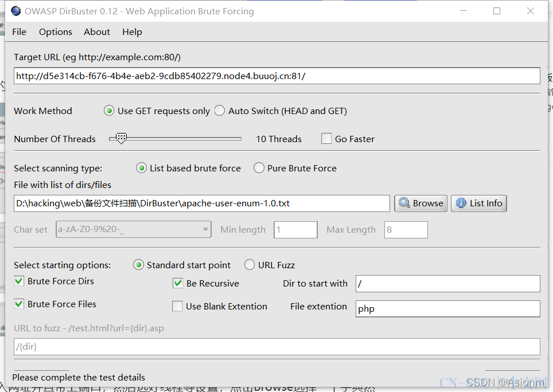553x392 pixels.
Task: Toggle Brute Force Files checkbox
Action: [x=20, y=304]
